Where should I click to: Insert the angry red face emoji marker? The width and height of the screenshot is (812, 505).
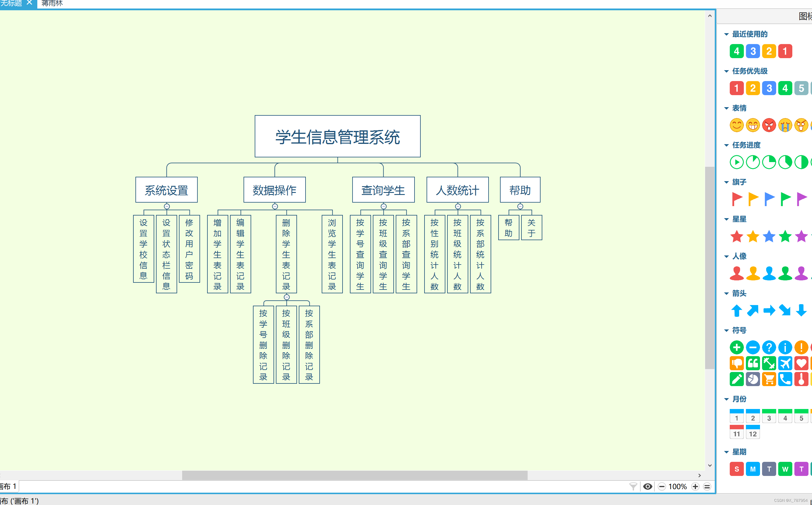[x=769, y=125]
